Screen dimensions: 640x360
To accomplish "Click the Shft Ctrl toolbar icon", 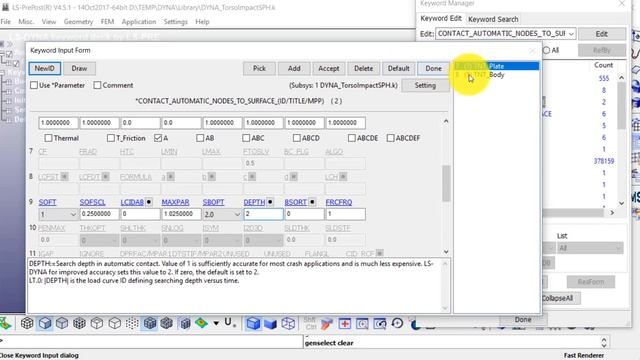I will coord(310,323).
